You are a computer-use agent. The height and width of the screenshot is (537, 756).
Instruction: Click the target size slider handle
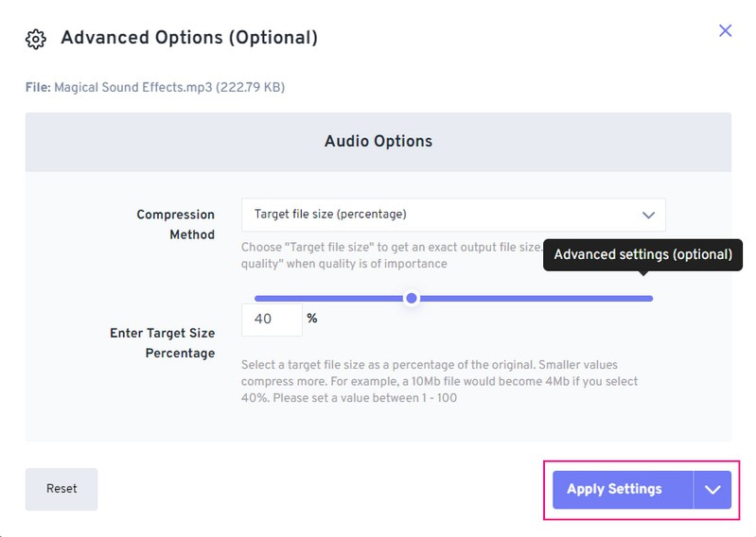pos(412,298)
